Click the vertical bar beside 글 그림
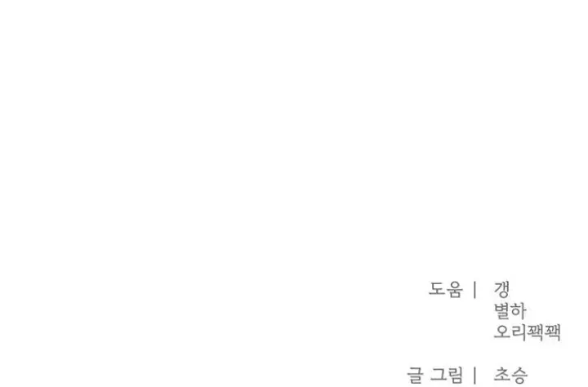Screen dimensions: 588x387 [475, 376]
